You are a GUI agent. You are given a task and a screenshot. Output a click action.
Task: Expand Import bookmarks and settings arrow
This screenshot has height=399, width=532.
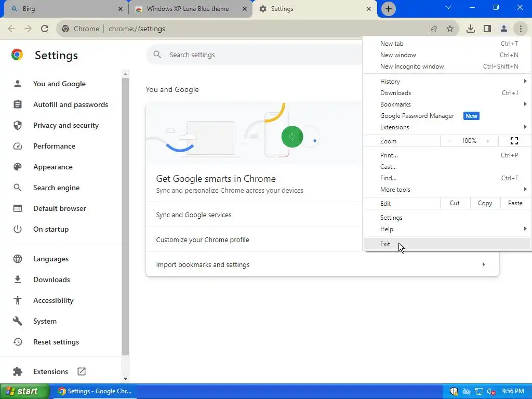tap(484, 264)
